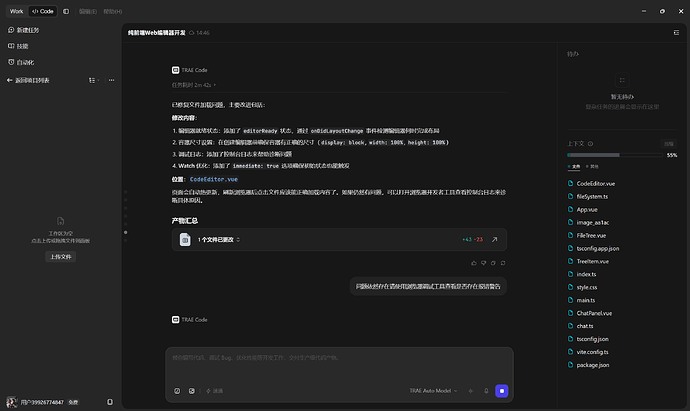Image resolution: width=690 pixels, height=411 pixels.
Task: Click the sparkle enhance prompt icon
Action: coord(471,391)
